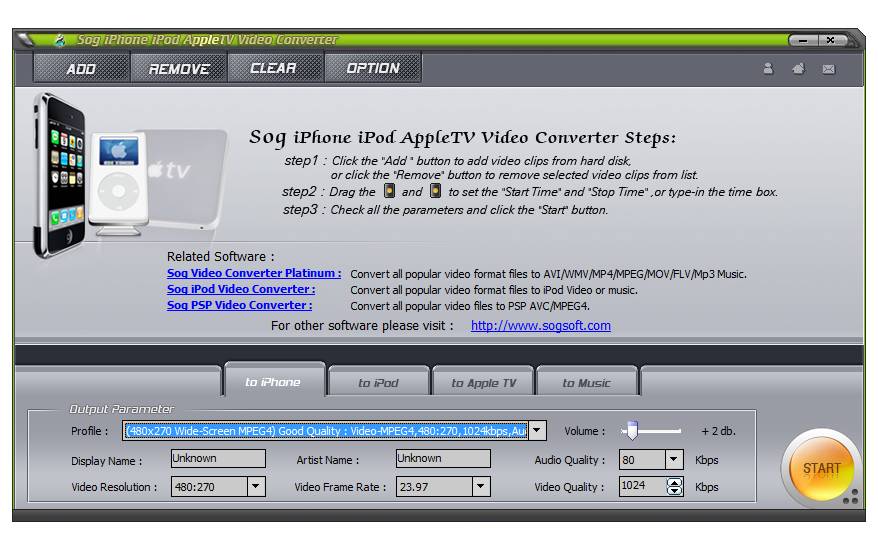Decrease Video Quality with the down spinner

click(x=674, y=491)
